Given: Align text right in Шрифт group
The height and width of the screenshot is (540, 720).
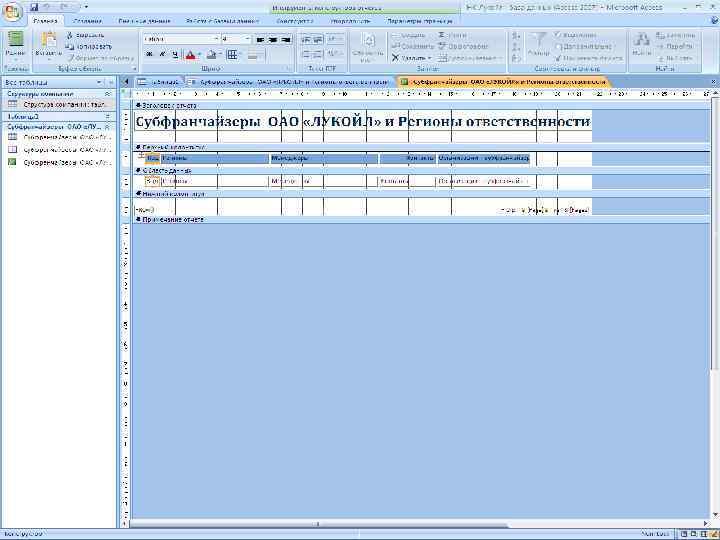Looking at the screenshot, I should (286, 40).
